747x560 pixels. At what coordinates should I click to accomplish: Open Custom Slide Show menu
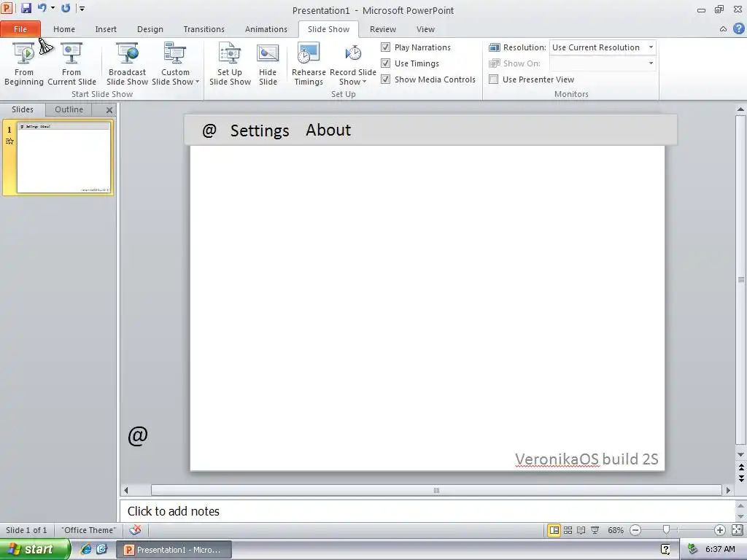tap(175, 64)
